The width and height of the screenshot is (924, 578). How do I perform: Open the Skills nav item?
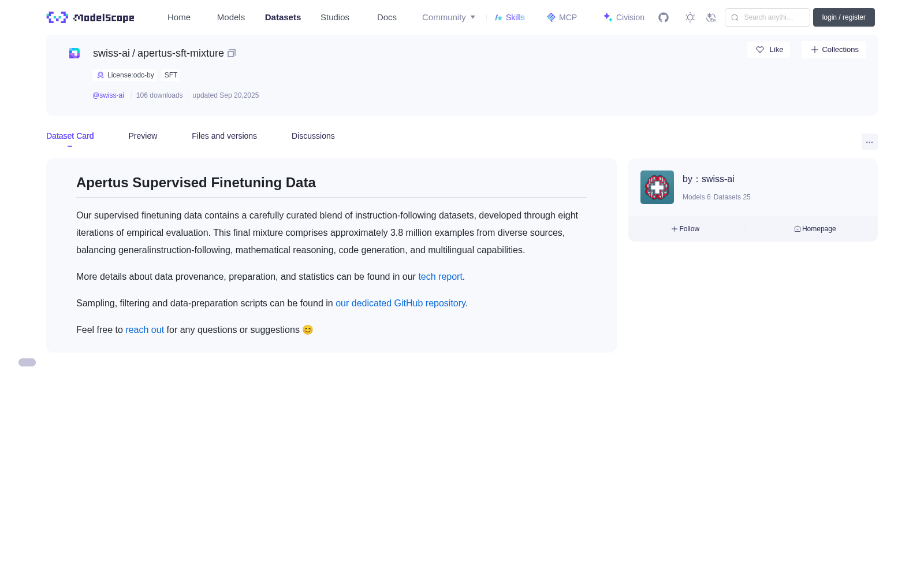pyautogui.click(x=509, y=17)
